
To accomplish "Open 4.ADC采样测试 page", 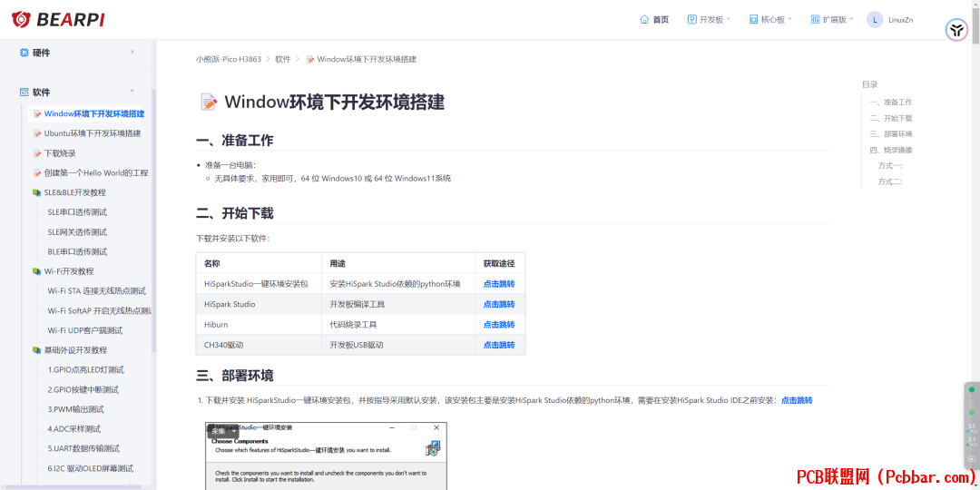I will (x=74, y=428).
